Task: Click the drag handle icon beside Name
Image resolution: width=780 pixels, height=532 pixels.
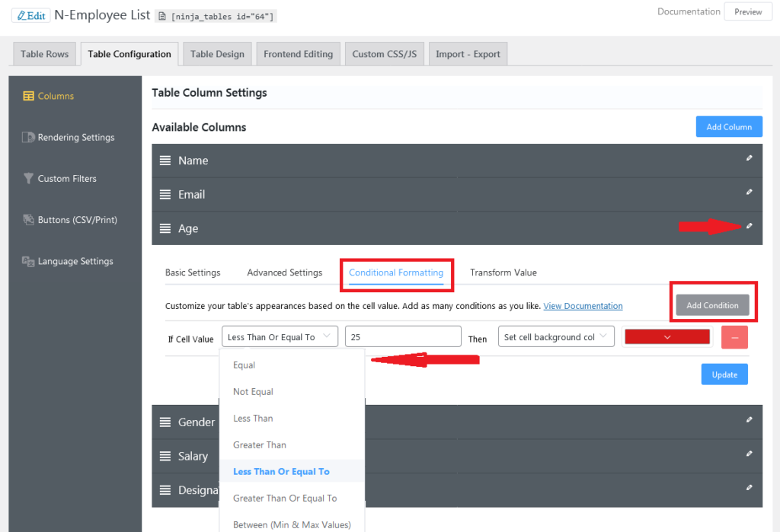Action: tap(165, 161)
